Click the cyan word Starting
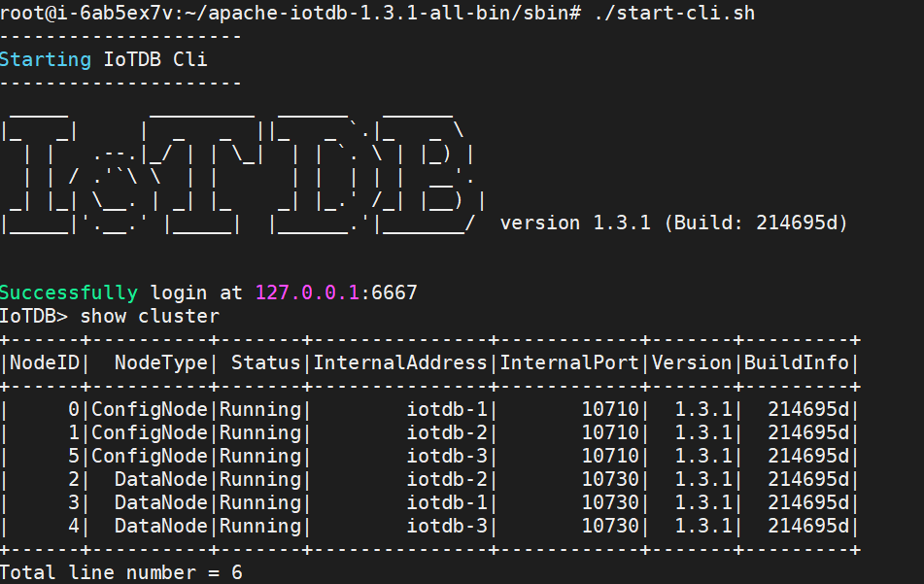This screenshot has width=924, height=584. [x=46, y=59]
